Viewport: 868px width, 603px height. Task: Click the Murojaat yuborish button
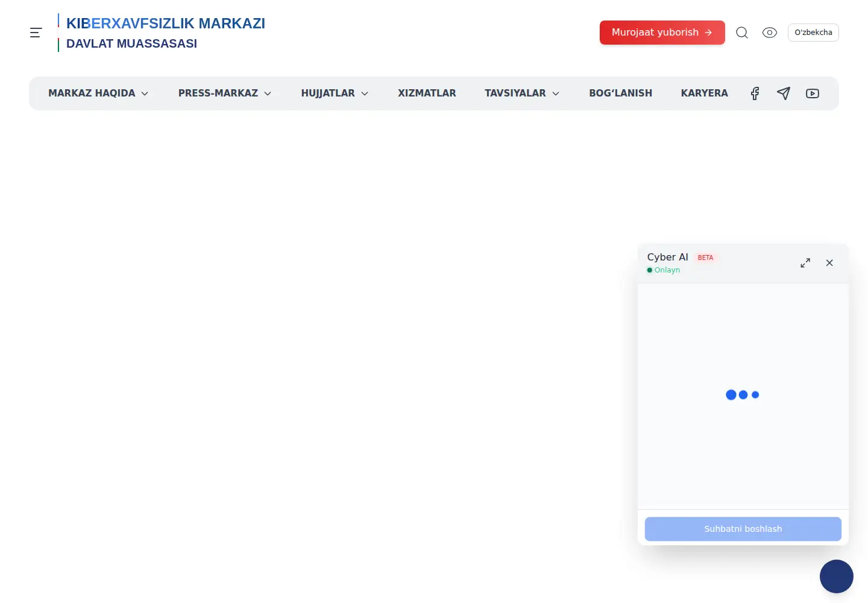[662, 33]
